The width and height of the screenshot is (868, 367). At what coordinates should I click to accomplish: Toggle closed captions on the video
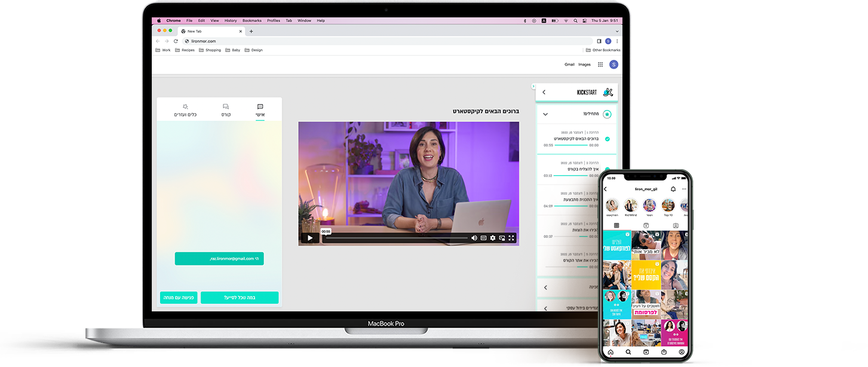click(484, 238)
